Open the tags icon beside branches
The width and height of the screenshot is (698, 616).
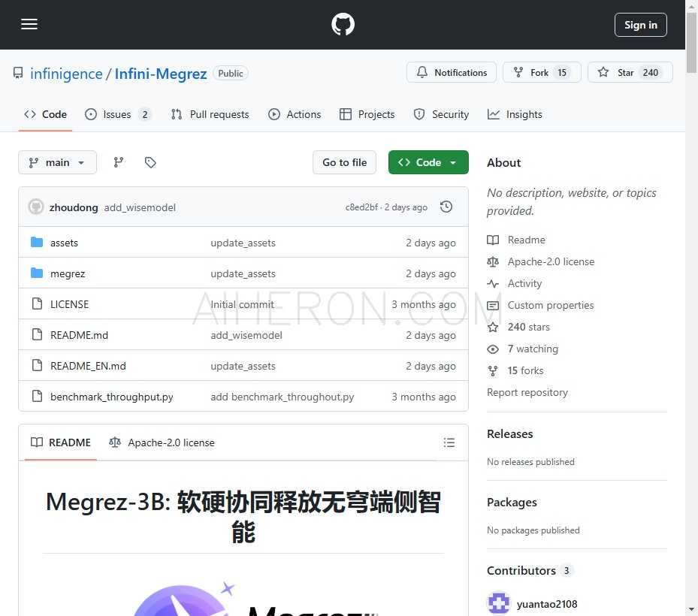pyautogui.click(x=150, y=162)
